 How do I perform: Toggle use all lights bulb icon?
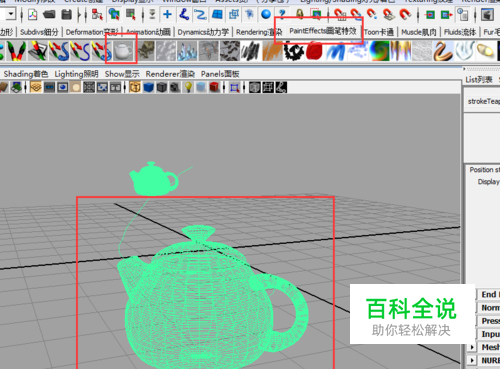(188, 87)
